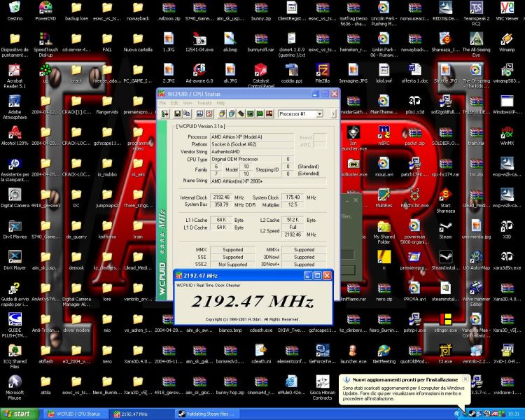Click the Steam icon in system tray
This screenshot has height=420, width=525.
472,414
